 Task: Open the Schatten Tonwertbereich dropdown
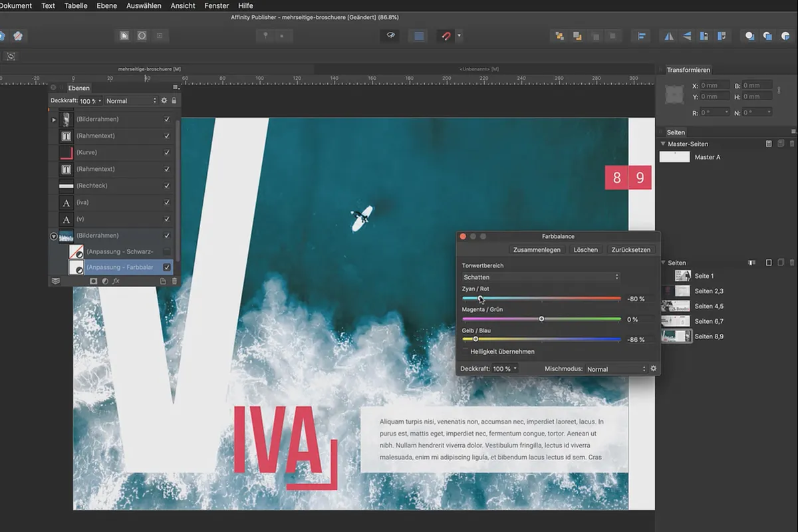pyautogui.click(x=541, y=277)
